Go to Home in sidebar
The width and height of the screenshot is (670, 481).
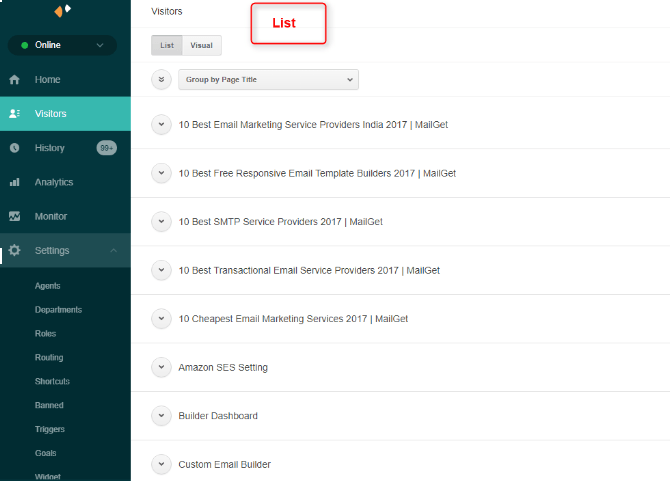point(47,79)
